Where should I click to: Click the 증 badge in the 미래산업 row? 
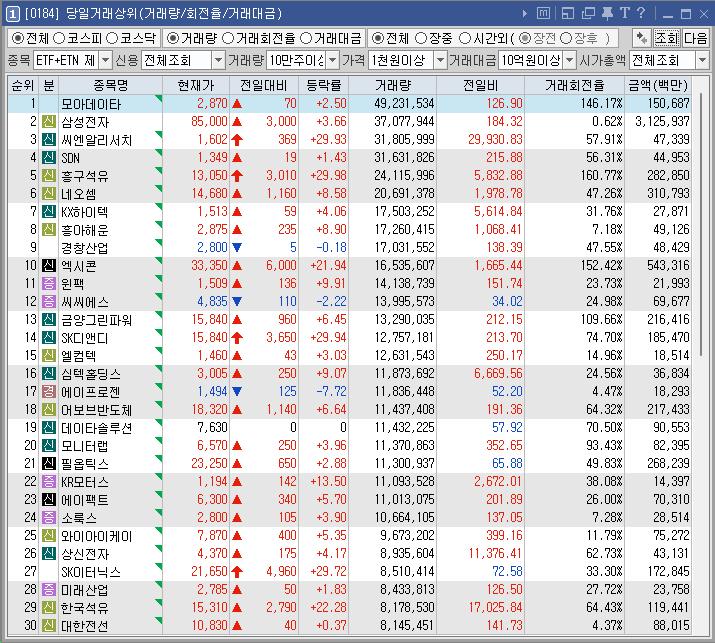click(x=49, y=589)
